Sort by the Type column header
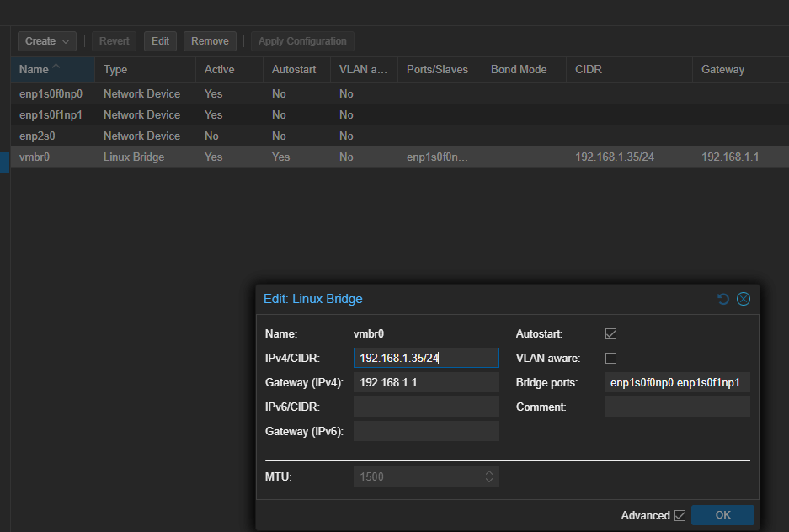Viewport: 789px width, 532px height. point(115,70)
